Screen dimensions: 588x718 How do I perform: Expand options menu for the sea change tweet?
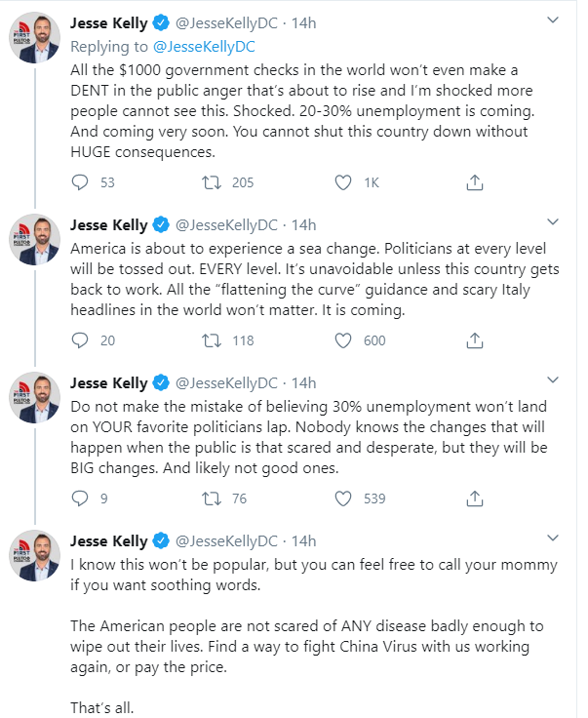point(553,222)
